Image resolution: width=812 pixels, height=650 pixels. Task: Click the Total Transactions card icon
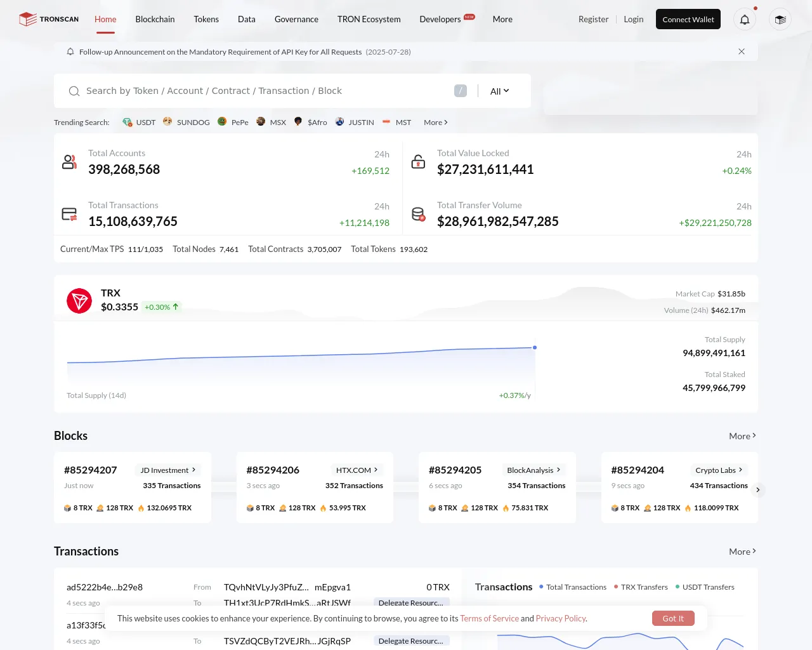69,214
